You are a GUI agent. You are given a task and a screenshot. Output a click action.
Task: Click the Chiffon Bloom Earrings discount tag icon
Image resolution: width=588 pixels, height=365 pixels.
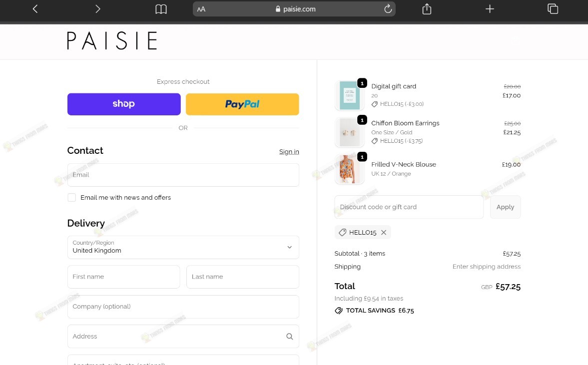375,141
